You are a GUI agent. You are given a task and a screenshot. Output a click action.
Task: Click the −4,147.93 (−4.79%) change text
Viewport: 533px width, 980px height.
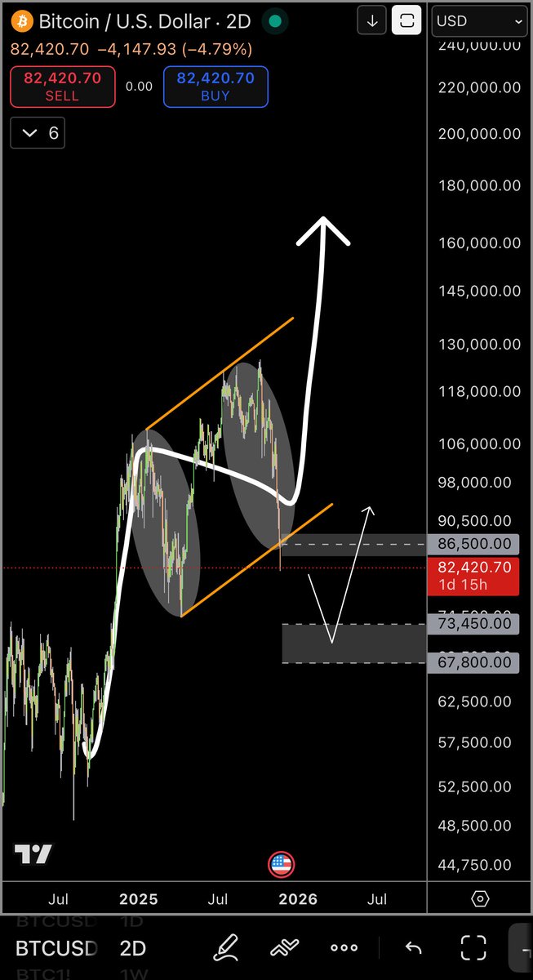pyautogui.click(x=175, y=50)
